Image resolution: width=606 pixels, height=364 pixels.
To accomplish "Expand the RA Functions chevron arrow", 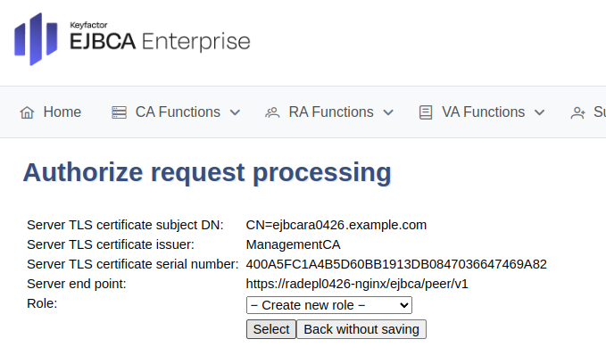I will (x=388, y=112).
